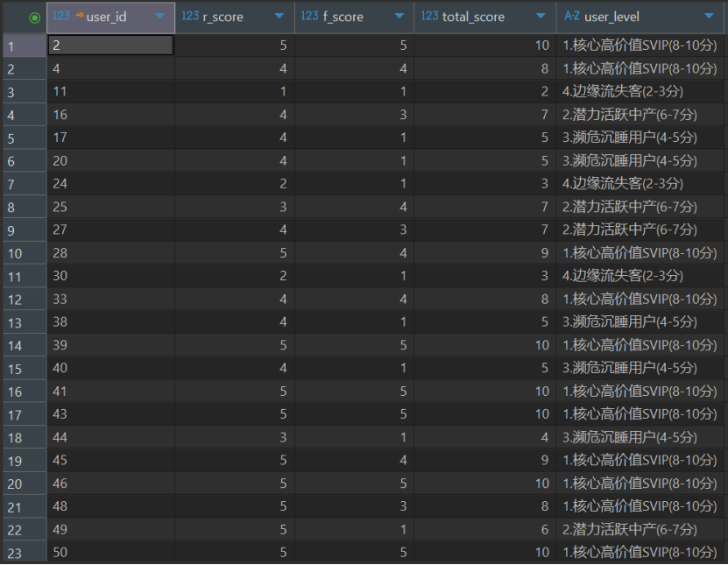Click the A-Z text type icon of user_level
The height and width of the screenshot is (565, 728).
[x=571, y=17]
